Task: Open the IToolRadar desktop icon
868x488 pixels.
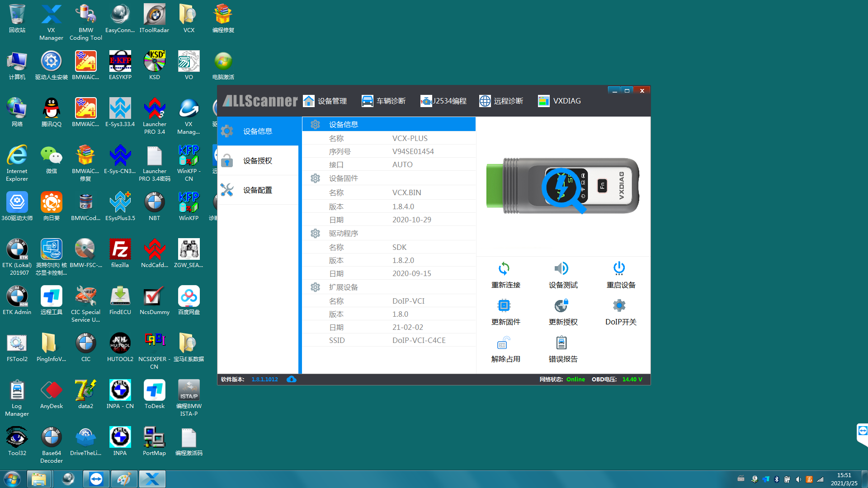Action: pyautogui.click(x=154, y=19)
